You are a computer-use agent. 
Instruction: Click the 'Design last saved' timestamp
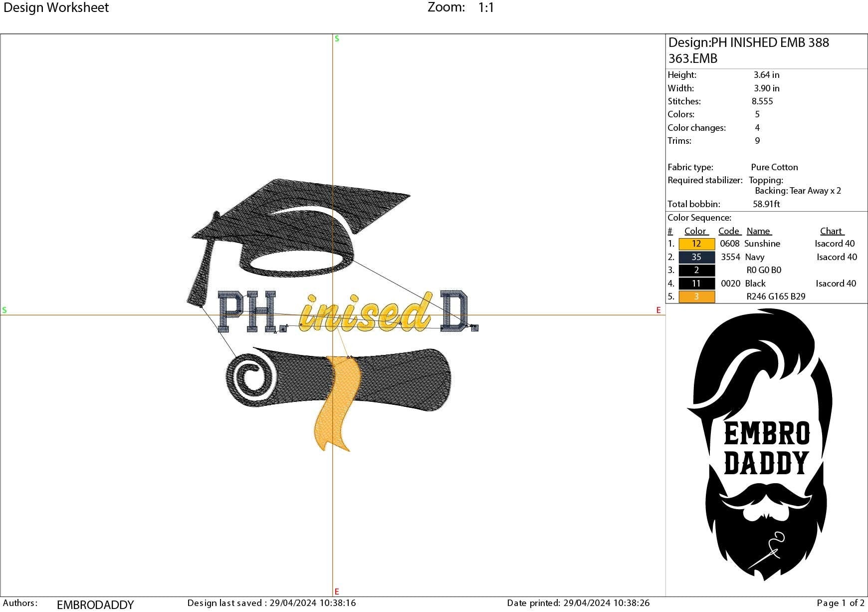coord(271,603)
